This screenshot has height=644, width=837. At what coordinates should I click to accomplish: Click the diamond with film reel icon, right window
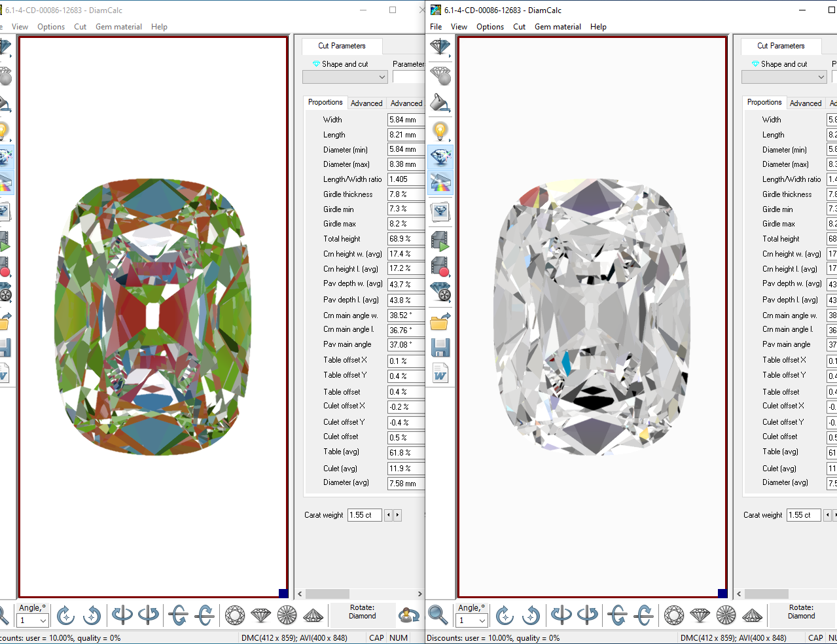tap(440, 293)
